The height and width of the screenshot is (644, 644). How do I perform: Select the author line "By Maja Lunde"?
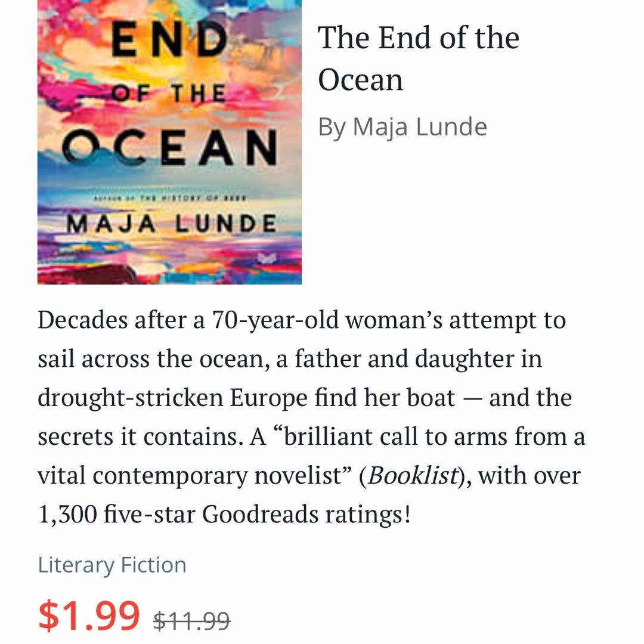tap(402, 126)
